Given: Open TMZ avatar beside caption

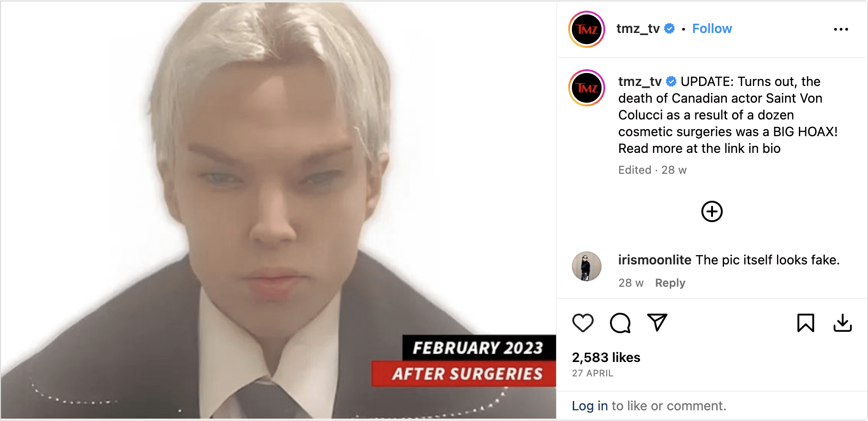Looking at the screenshot, I should (587, 88).
